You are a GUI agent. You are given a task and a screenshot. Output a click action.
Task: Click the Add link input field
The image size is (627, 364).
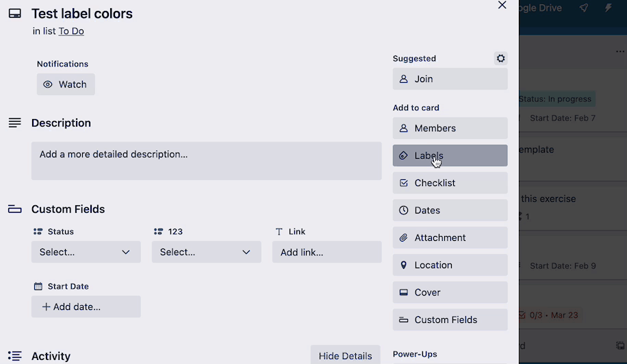pos(327,252)
